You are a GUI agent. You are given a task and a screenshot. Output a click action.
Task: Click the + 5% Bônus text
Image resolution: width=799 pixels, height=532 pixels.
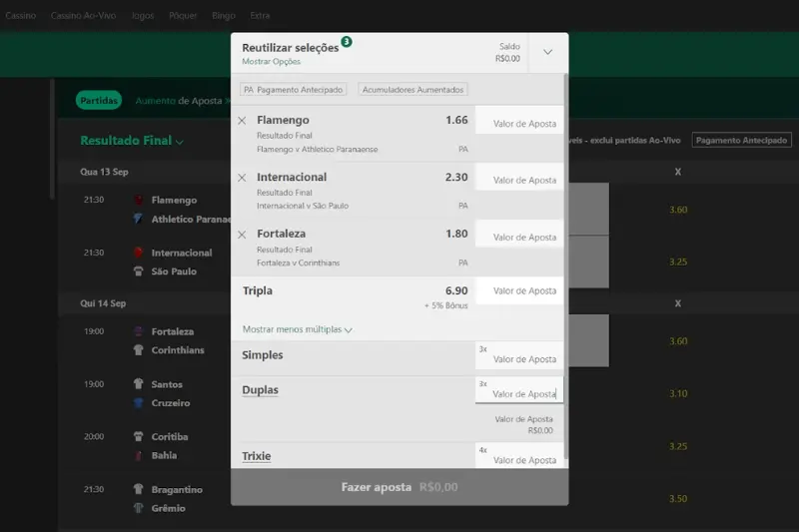[x=445, y=305]
